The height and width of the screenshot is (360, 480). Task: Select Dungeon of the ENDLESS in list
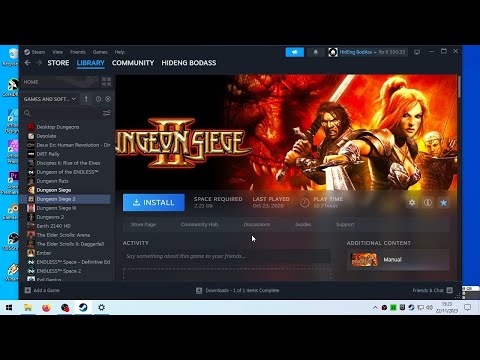67,172
